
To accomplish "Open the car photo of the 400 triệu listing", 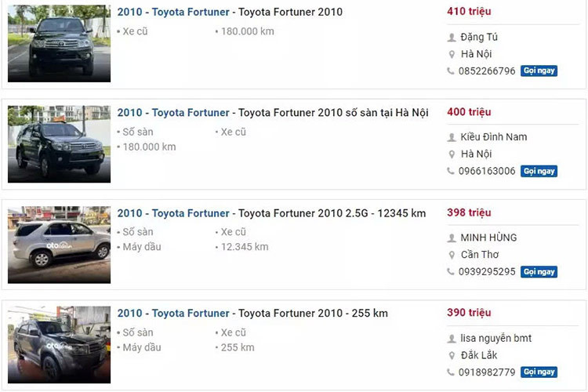I will click(x=60, y=144).
